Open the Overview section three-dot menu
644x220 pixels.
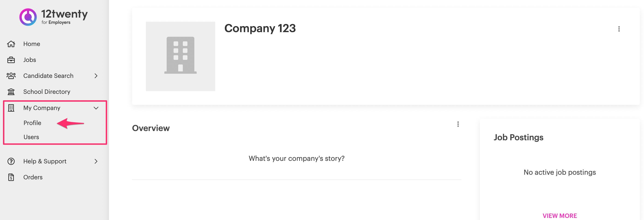tap(458, 124)
